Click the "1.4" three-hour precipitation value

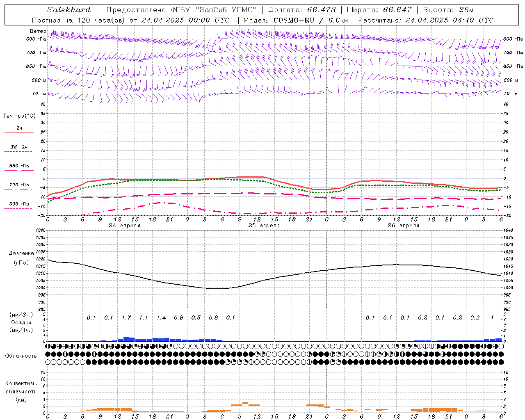point(161,317)
